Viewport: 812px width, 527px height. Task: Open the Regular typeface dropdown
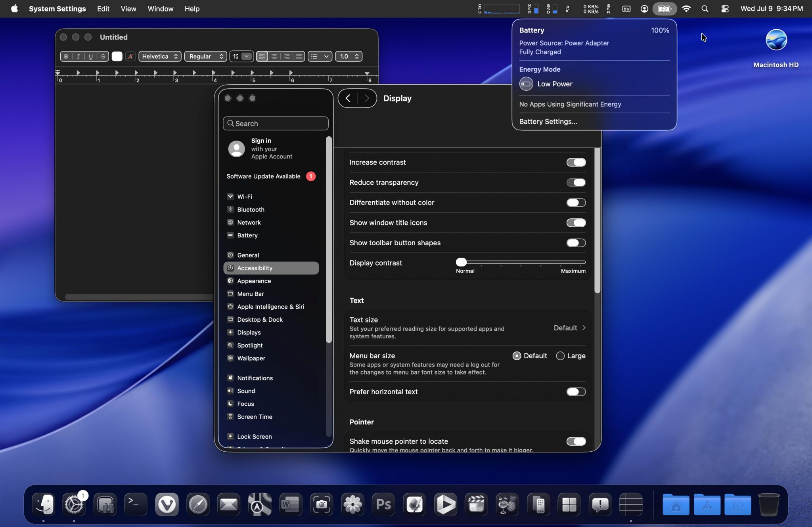[205, 56]
